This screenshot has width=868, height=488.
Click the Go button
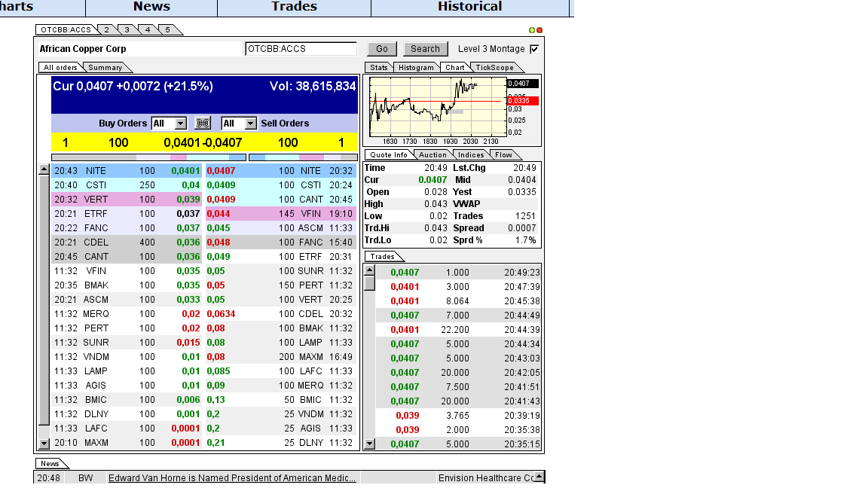pyautogui.click(x=382, y=49)
